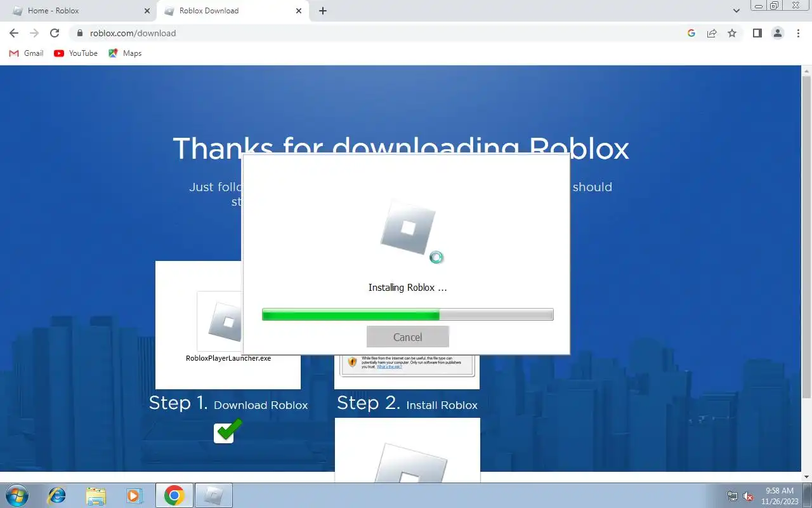This screenshot has height=508, width=812.
Task: Open the Chrome profile menu
Action: [x=777, y=33]
